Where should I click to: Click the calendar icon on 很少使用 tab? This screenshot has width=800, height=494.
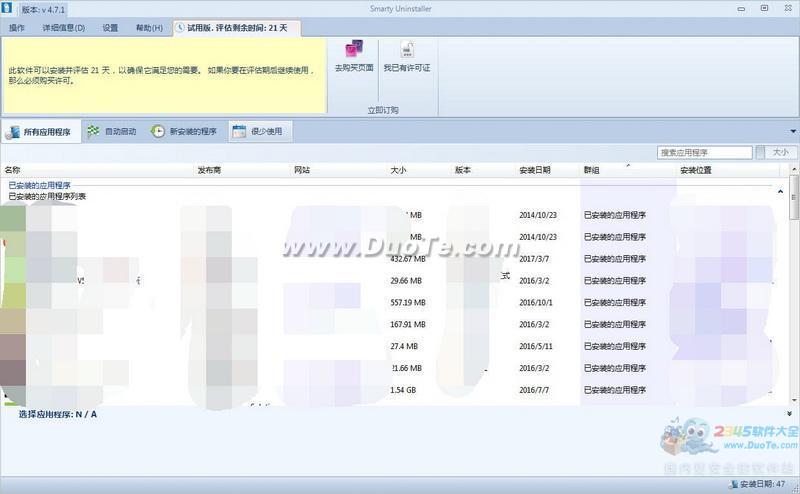click(x=239, y=132)
